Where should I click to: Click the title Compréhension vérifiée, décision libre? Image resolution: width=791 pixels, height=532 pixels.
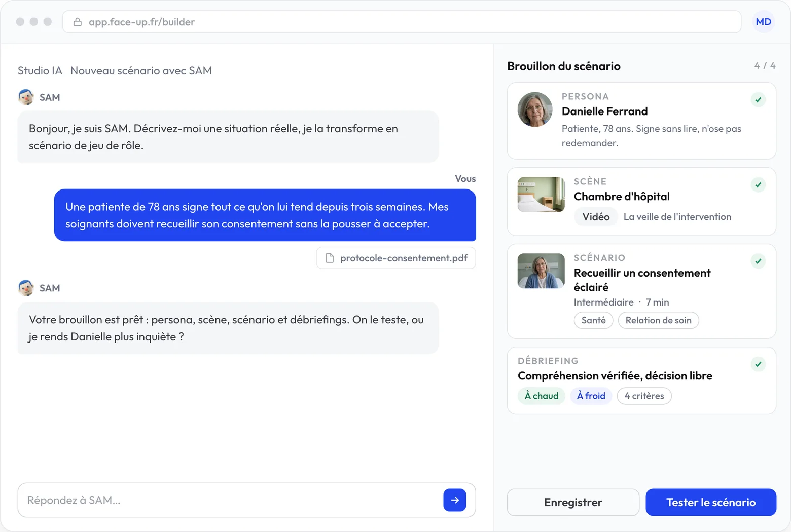tap(615, 376)
